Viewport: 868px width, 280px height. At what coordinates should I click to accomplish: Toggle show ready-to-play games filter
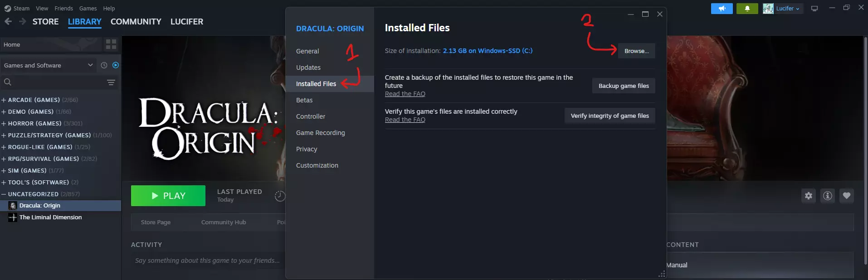point(116,65)
